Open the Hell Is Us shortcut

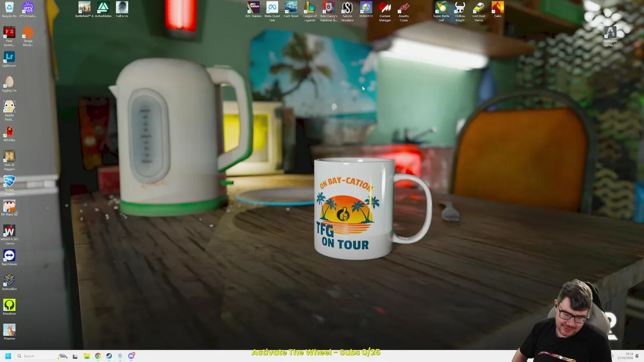[x=122, y=10]
